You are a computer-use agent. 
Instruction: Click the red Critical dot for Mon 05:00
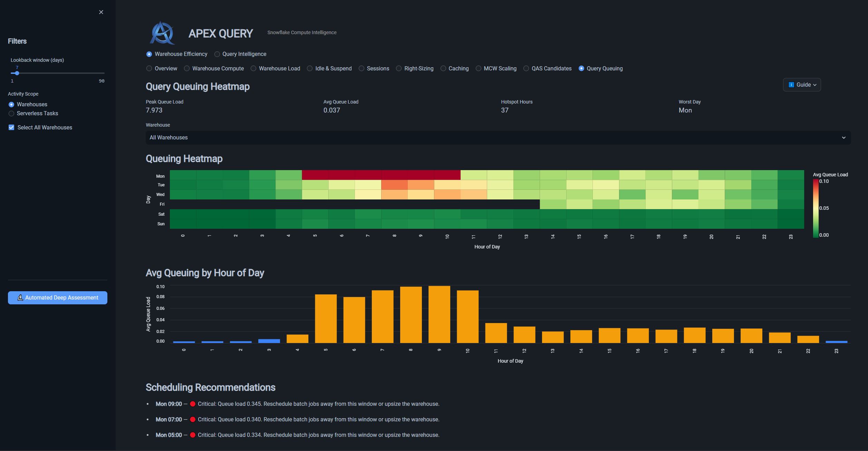tap(193, 435)
